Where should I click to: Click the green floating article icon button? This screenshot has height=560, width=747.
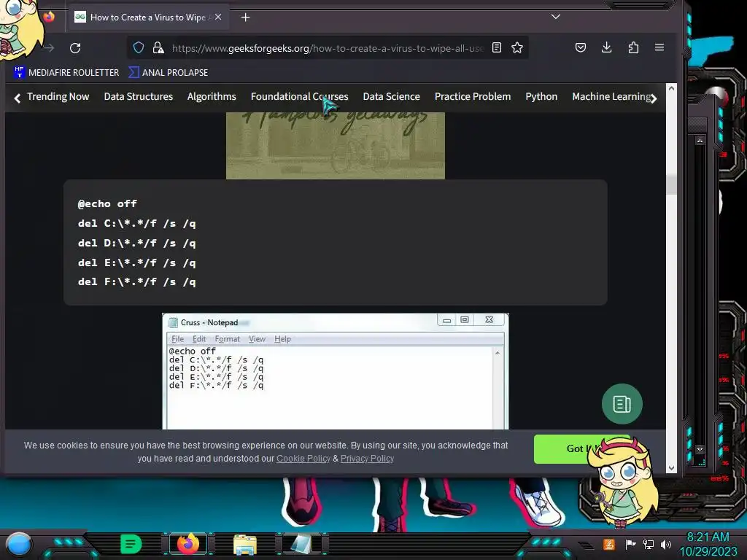[x=622, y=404]
